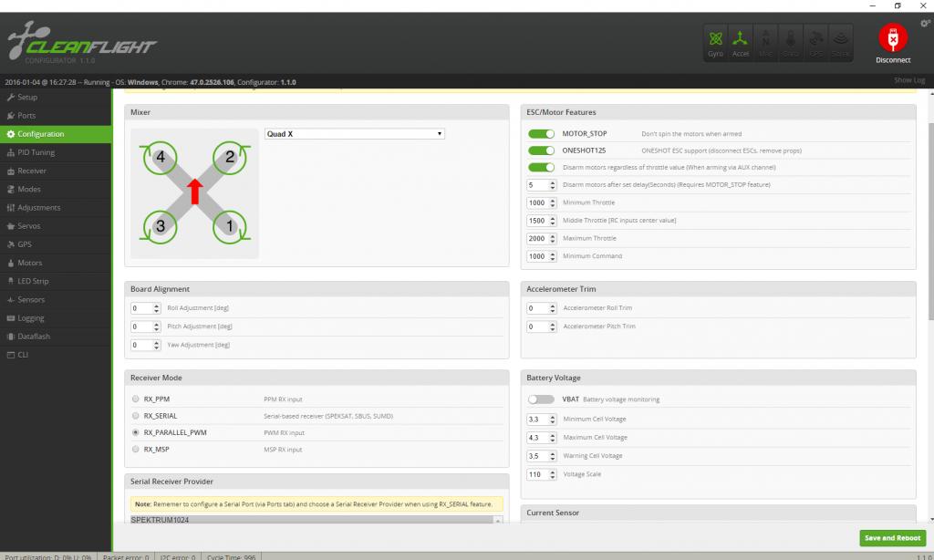Click motor 4 in the mixer diagram
Viewport: 934px width, 560px height.
(x=161, y=157)
